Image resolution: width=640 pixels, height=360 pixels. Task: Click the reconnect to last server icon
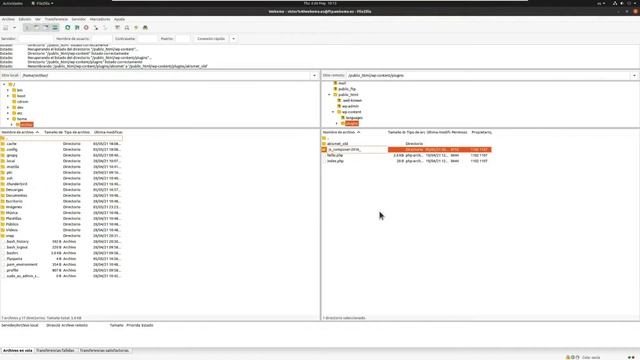(105, 28)
